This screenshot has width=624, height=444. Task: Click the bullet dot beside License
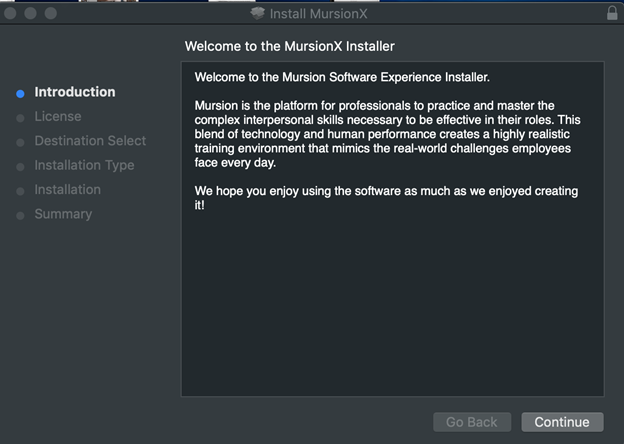click(20, 117)
